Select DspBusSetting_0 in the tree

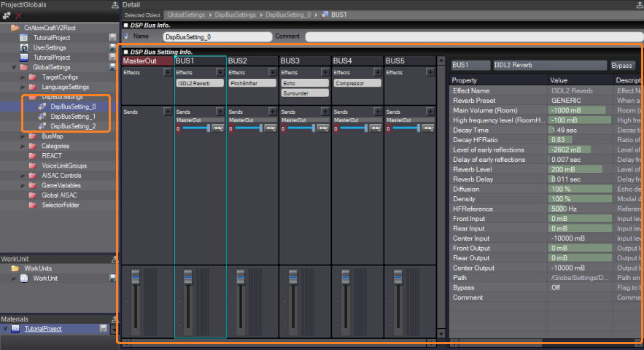pos(73,106)
